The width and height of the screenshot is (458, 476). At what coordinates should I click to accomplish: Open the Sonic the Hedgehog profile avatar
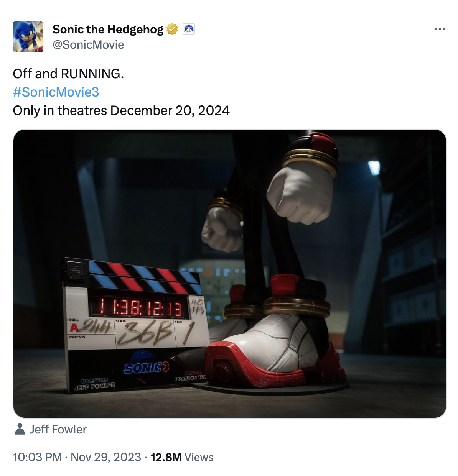tap(28, 37)
